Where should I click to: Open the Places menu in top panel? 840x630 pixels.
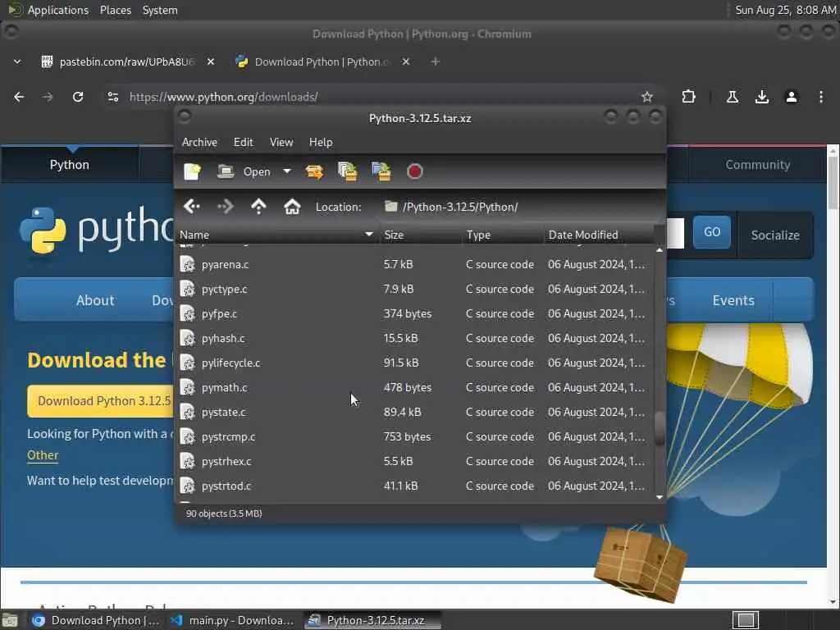click(115, 10)
